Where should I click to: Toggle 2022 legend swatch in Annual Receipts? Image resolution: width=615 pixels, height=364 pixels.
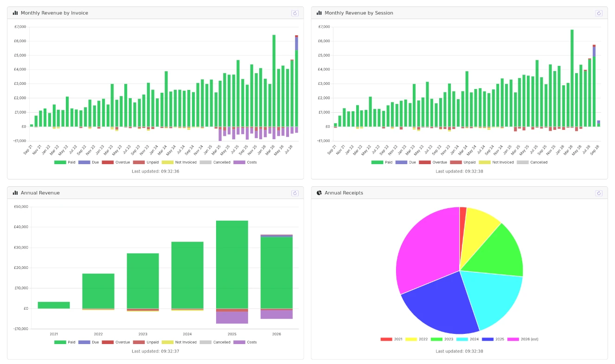(412, 339)
